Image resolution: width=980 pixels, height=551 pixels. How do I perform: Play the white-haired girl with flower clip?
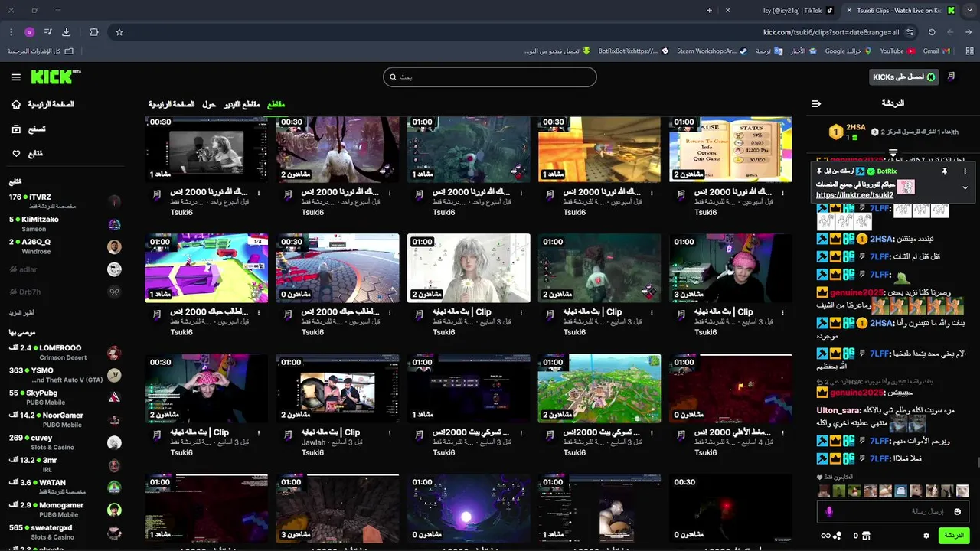coord(469,268)
